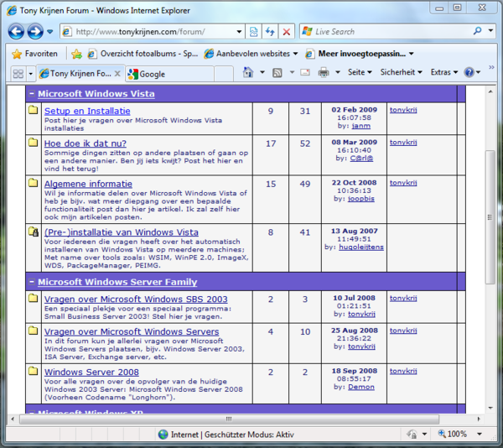Close the Tony Krijnen Forum tab
The height and width of the screenshot is (448, 503).
coord(117,74)
